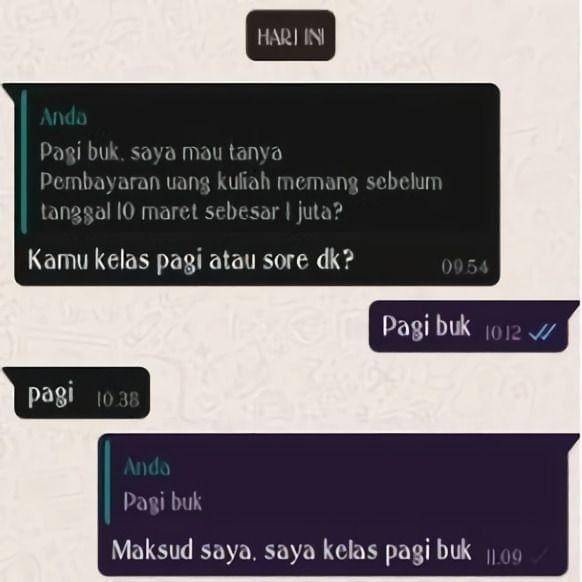The image size is (582, 582).
Task: Select the received pagi message bubble
Action: tap(82, 393)
